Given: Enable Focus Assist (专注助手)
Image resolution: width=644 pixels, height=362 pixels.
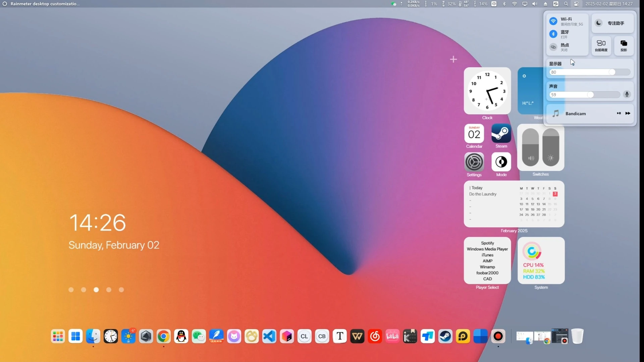Looking at the screenshot, I should (612, 23).
